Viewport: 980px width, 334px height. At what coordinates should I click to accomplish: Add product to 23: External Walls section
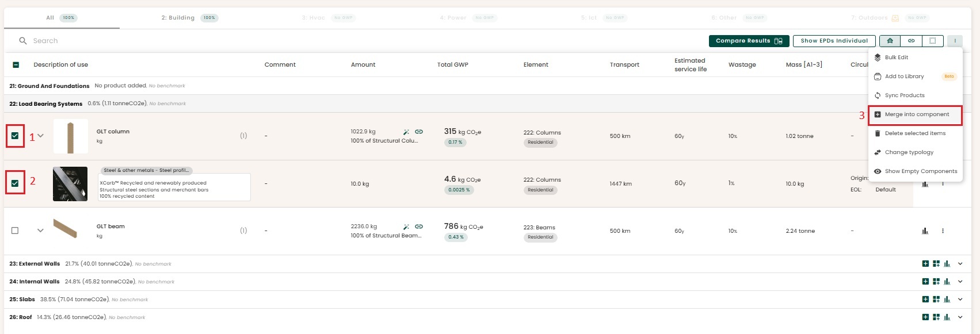[925, 264]
